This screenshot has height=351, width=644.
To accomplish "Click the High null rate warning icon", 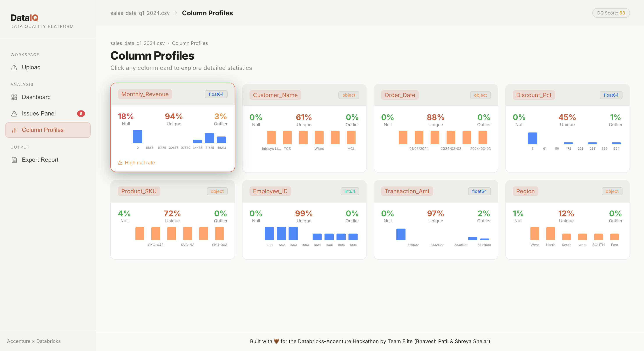I will pos(120,163).
